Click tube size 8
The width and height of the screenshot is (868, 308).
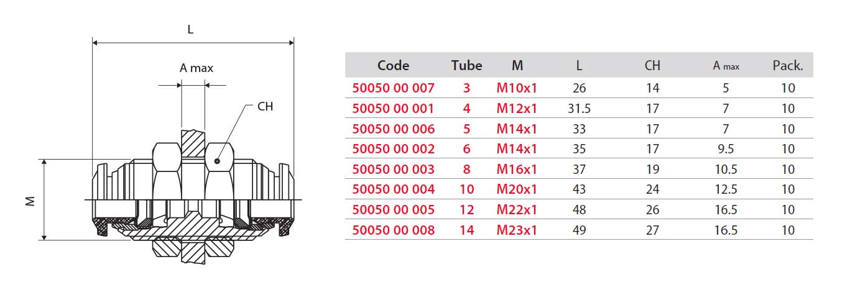(x=467, y=170)
